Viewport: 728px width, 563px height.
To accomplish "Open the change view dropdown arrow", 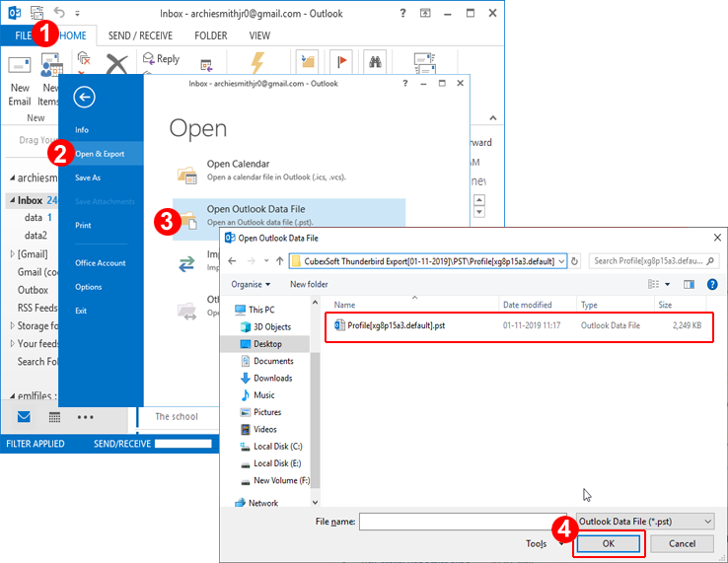I will [x=667, y=284].
